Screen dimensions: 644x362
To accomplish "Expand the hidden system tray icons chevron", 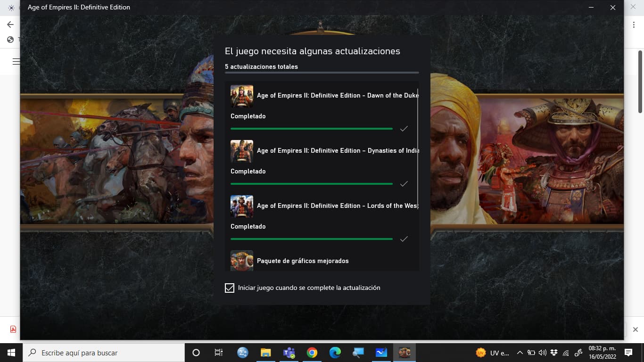I will point(520,353).
